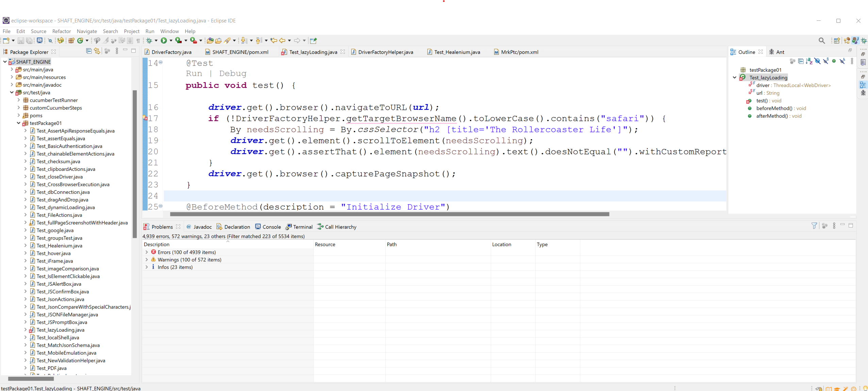Expand the Errors group in Problems

147,252
